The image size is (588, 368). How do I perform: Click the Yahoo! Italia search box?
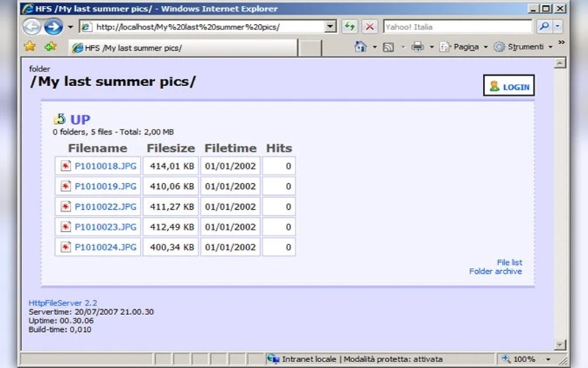(x=457, y=27)
